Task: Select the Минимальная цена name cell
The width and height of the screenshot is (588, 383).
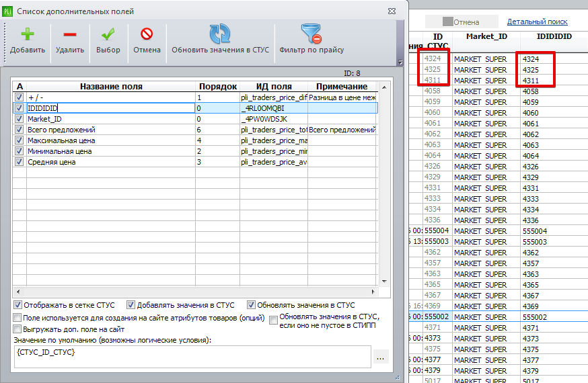Action: pyautogui.click(x=111, y=151)
